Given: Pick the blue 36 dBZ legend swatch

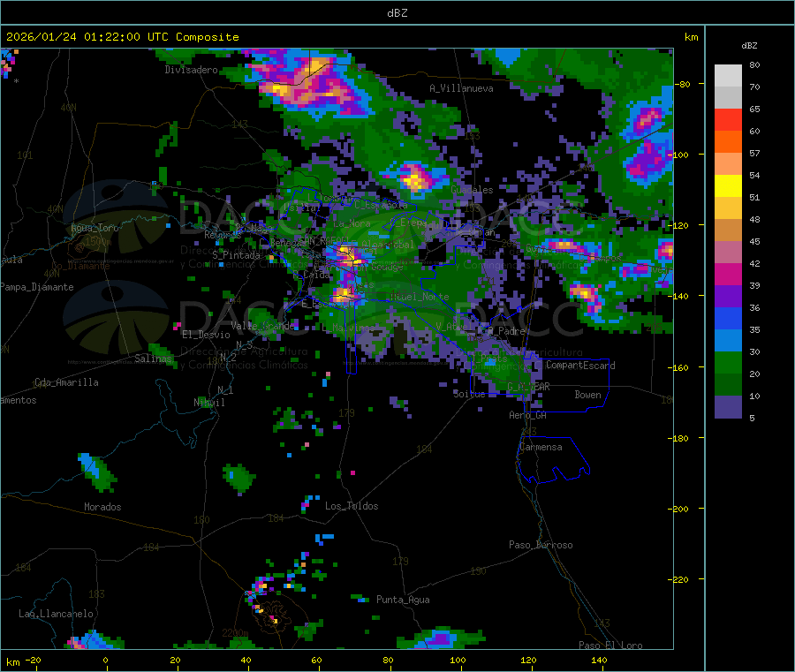Looking at the screenshot, I should click(728, 318).
